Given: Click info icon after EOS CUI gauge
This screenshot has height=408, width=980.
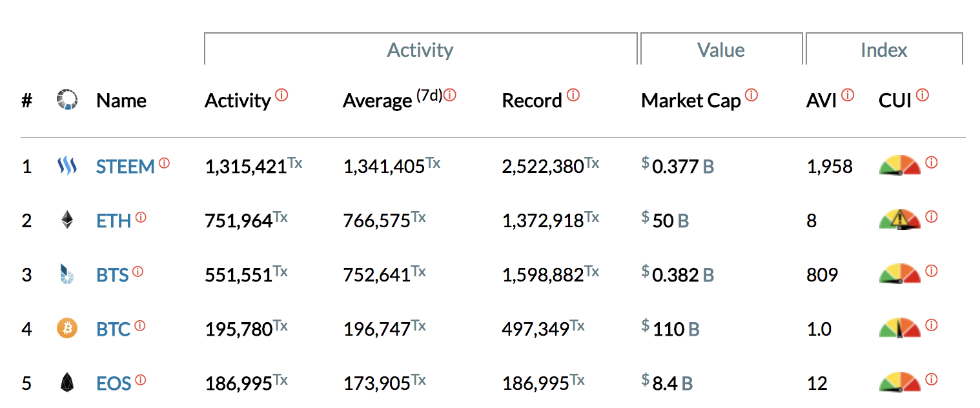Looking at the screenshot, I should [931, 380].
